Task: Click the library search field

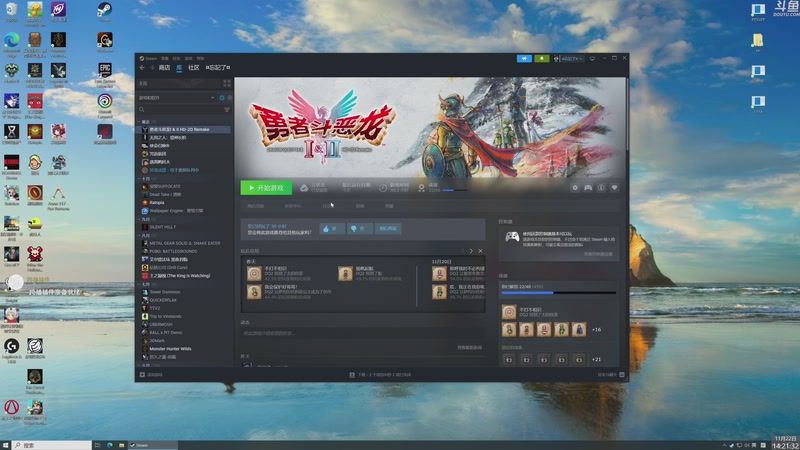Action: click(x=180, y=110)
